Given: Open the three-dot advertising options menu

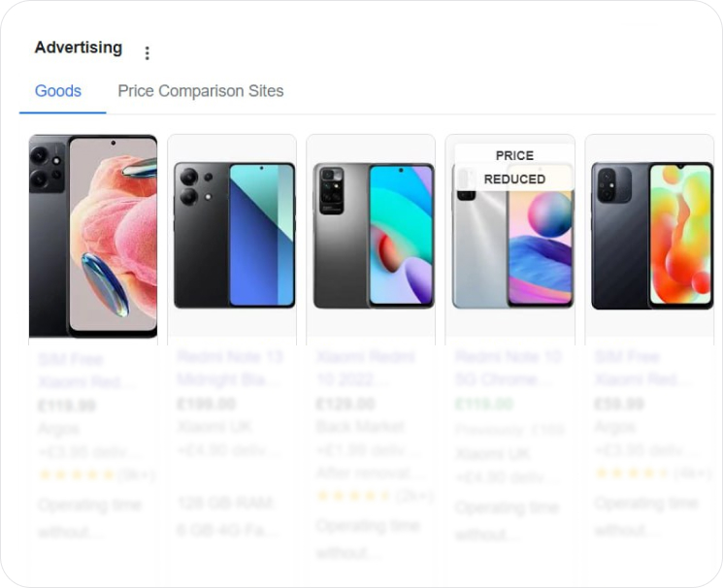Looking at the screenshot, I should [x=148, y=53].
